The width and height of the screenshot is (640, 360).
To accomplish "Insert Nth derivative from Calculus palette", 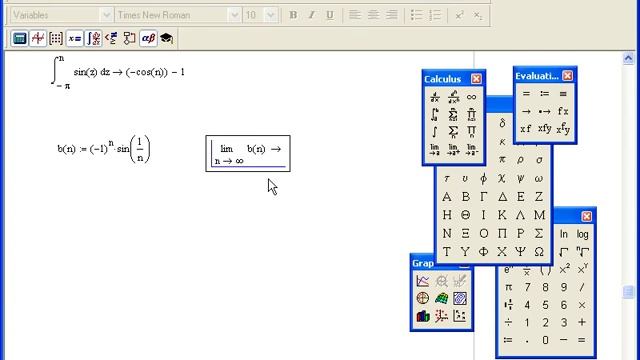I will point(453,97).
